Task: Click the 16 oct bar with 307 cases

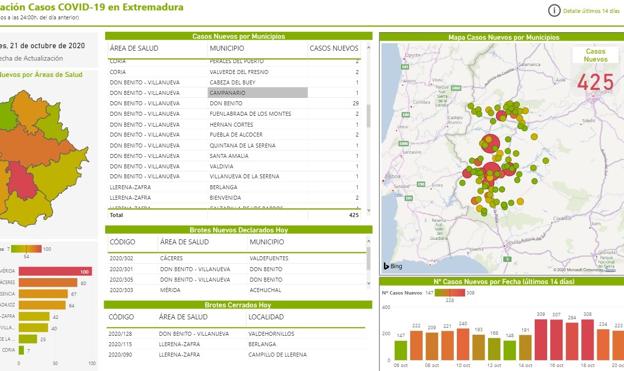Action: tap(556, 340)
